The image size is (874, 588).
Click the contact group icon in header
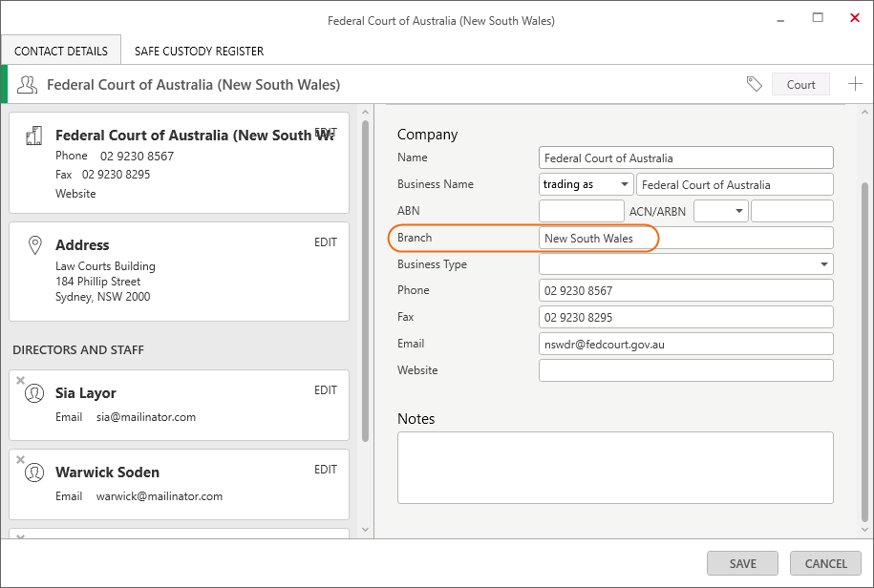coord(27,85)
